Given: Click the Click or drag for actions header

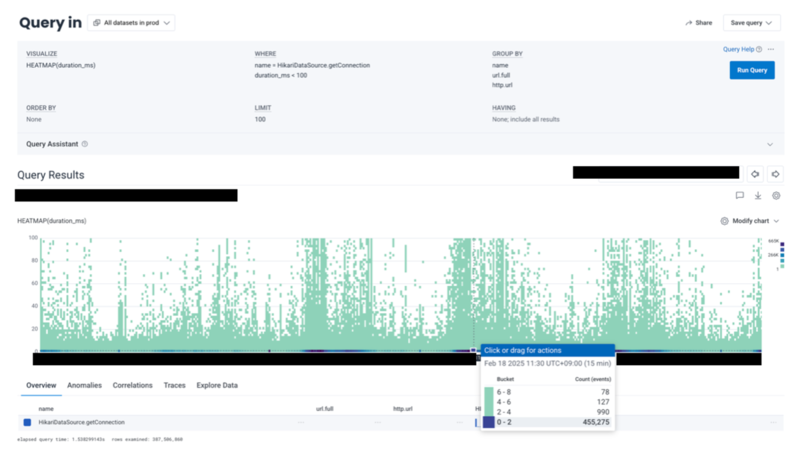Looking at the screenshot, I should (x=547, y=350).
